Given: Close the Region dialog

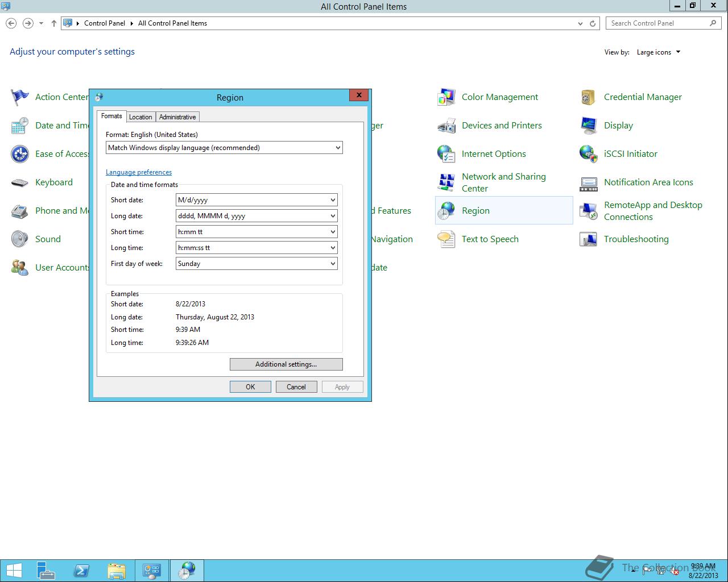Looking at the screenshot, I should [359, 95].
